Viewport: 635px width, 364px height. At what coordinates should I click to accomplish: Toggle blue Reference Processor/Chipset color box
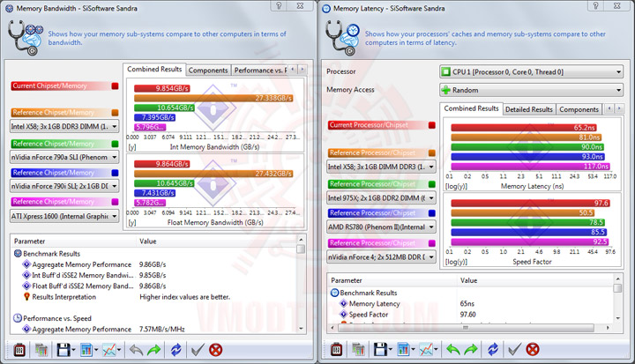pos(432,213)
